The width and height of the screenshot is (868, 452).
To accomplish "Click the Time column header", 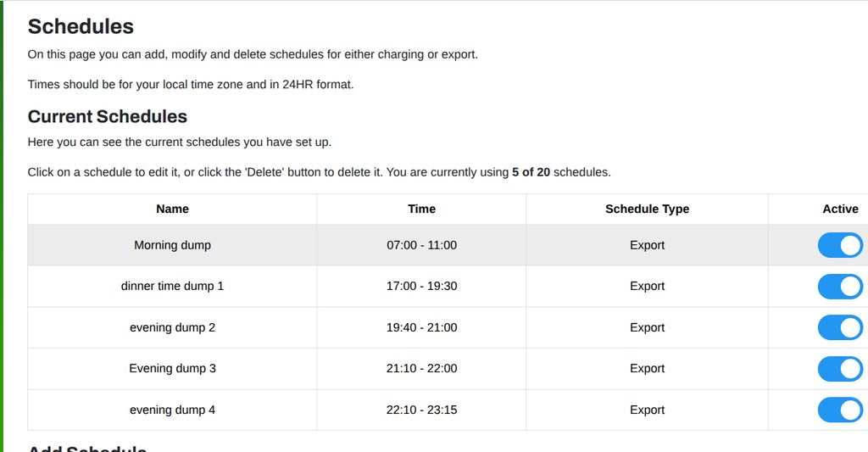I will pyautogui.click(x=421, y=209).
